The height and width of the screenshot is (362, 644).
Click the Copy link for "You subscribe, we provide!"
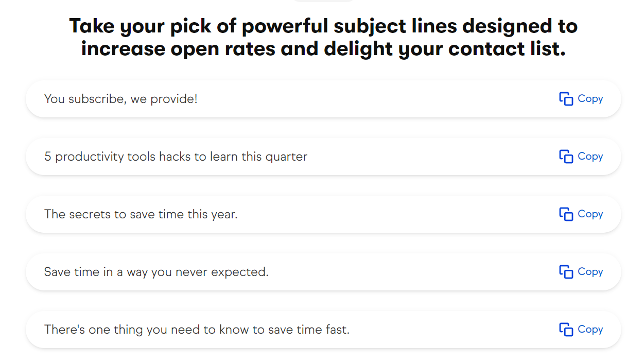click(590, 98)
